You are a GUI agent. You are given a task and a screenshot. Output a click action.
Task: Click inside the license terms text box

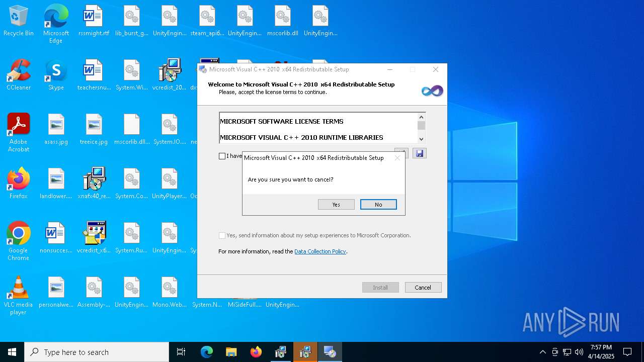(x=318, y=128)
